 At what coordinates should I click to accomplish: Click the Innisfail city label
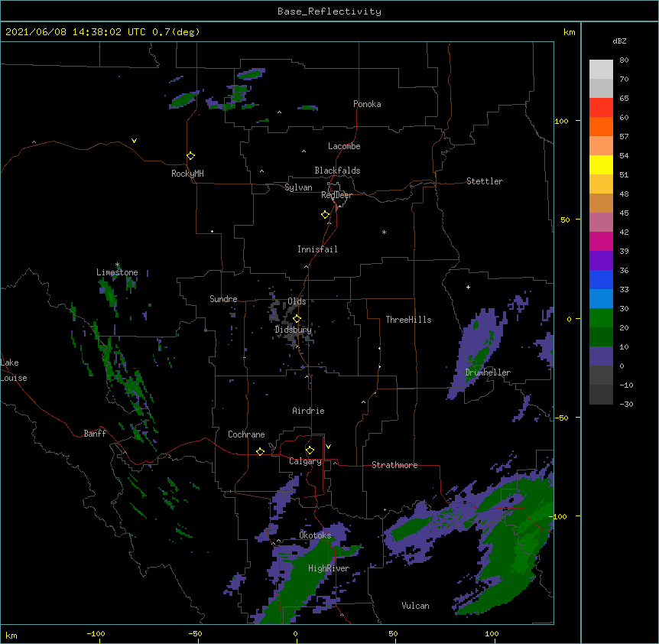[317, 249]
